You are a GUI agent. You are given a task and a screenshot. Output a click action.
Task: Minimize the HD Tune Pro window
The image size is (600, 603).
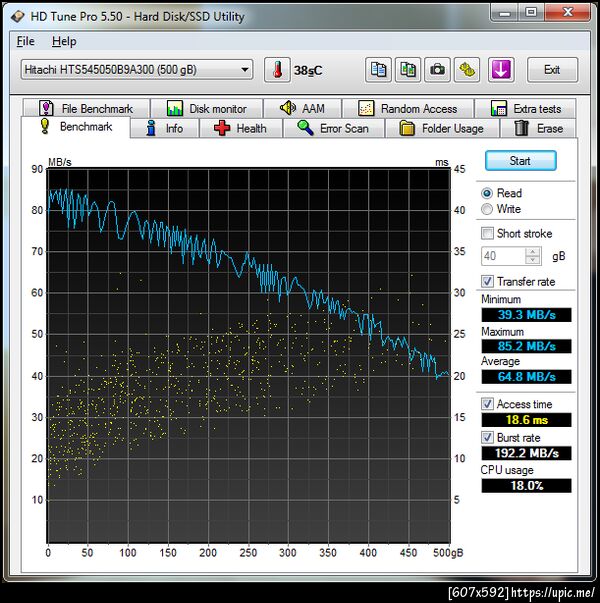[505, 13]
